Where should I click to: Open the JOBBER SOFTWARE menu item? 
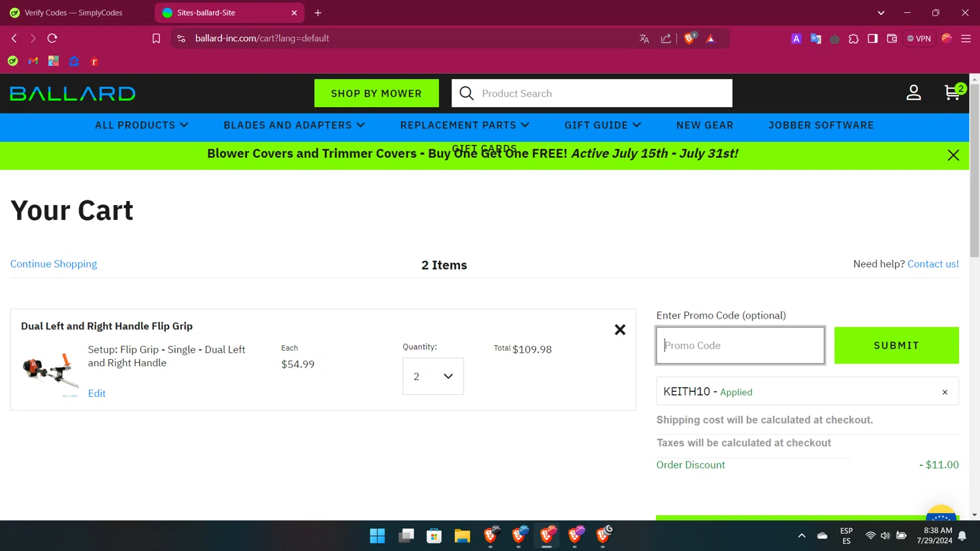(x=821, y=125)
